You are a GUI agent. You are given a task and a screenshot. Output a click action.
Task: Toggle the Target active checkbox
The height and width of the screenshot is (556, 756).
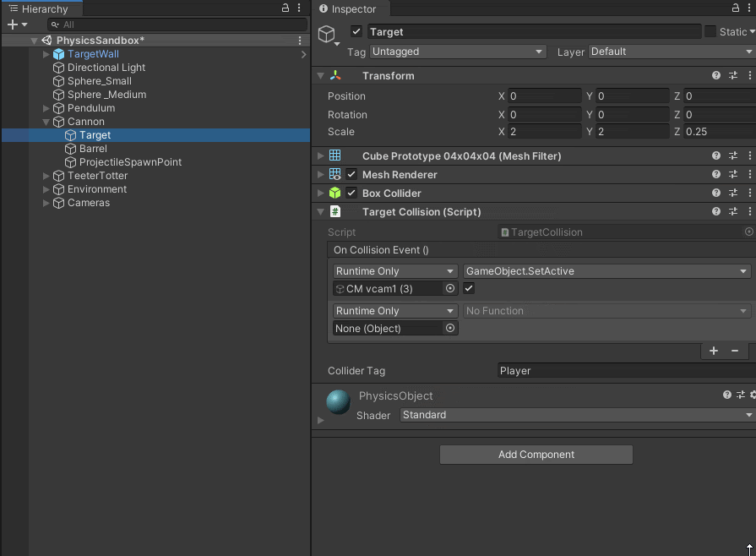click(x=356, y=32)
